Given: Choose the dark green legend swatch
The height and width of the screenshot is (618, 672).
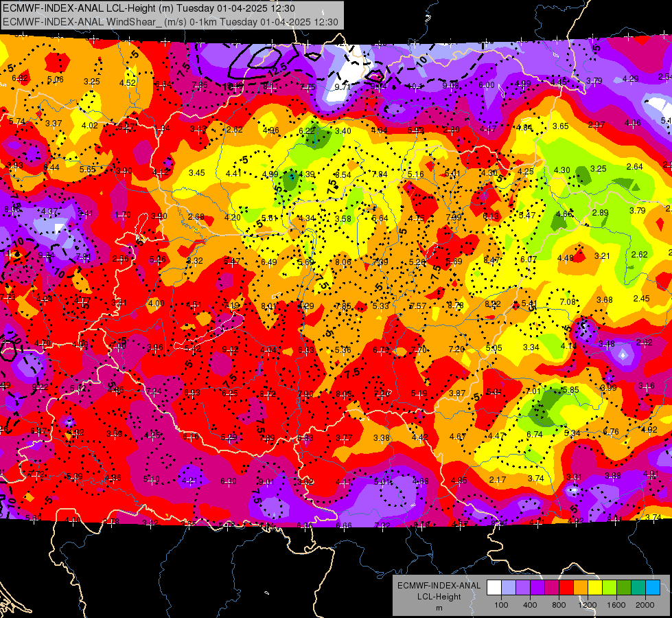Looking at the screenshot, I should (x=624, y=588).
